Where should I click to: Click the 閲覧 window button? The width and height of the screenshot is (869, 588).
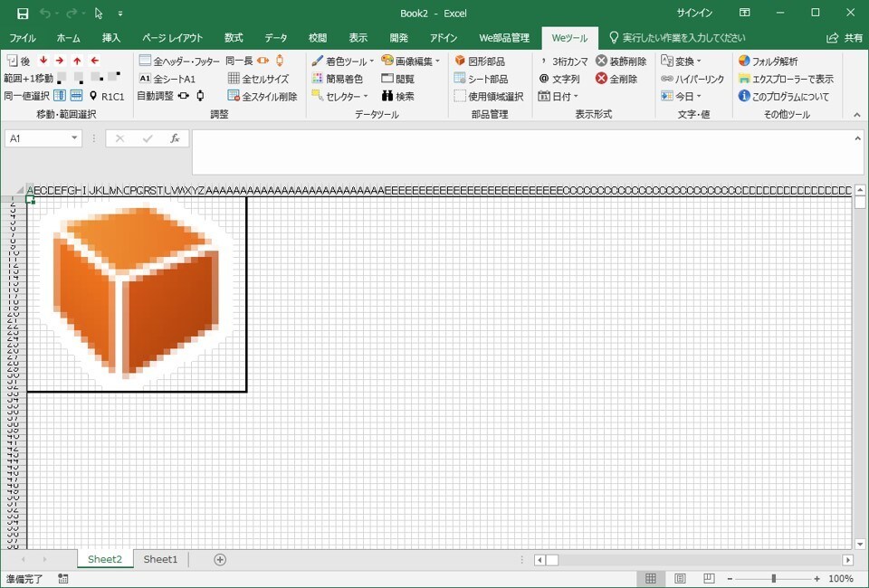tap(398, 79)
